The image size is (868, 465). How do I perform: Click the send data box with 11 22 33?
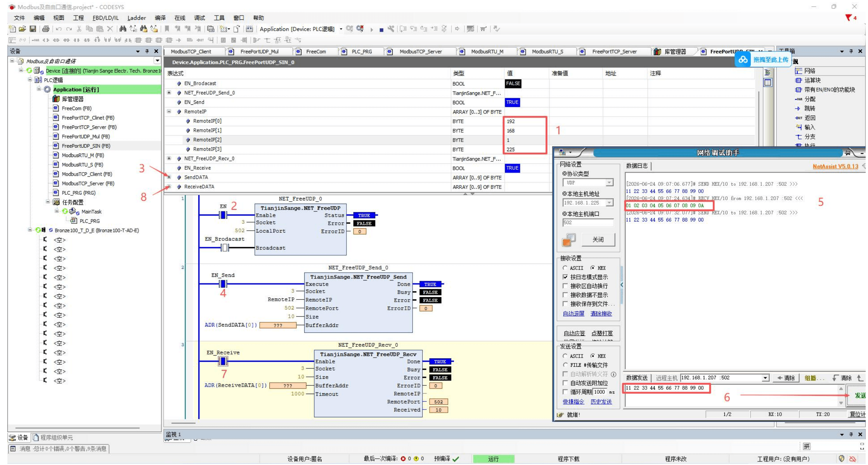(x=731, y=396)
